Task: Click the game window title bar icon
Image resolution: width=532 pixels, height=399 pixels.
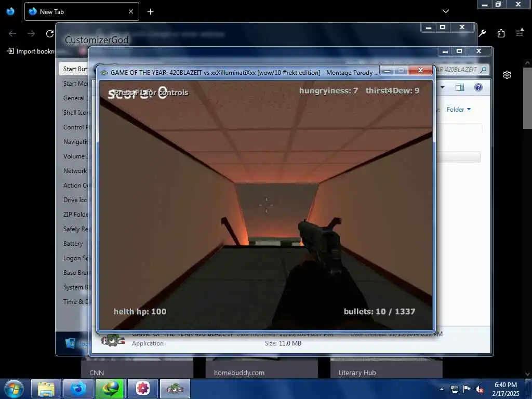Action: pos(104,73)
